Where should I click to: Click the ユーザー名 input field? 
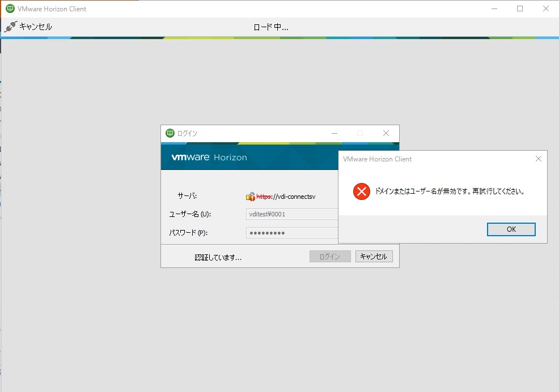(292, 214)
